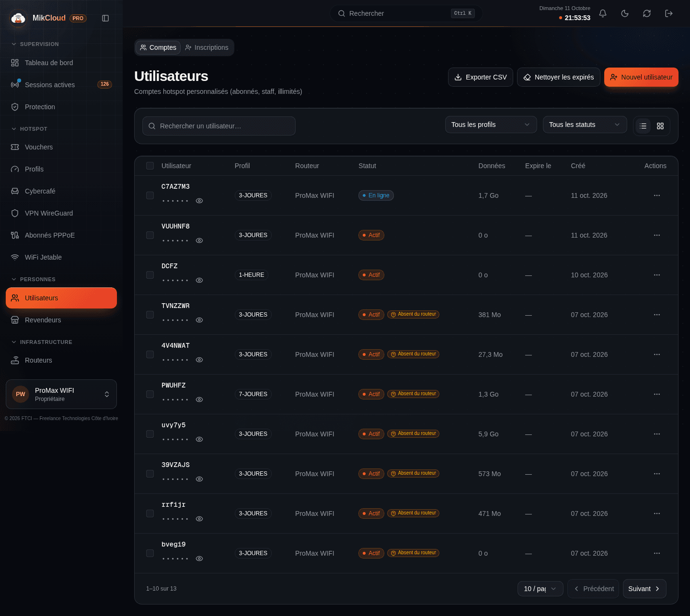The image size is (690, 616).
Task: Open actions menu for user C7AZ7M3
Action: click(x=657, y=195)
